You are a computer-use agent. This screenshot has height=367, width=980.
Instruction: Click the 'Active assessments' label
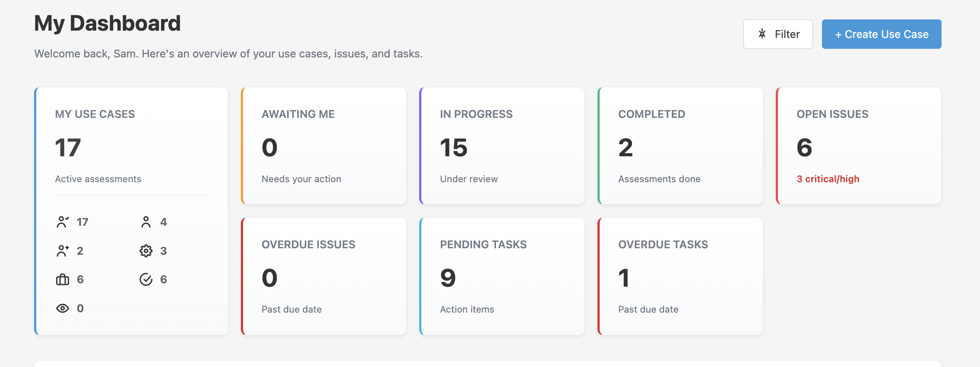[x=98, y=179]
